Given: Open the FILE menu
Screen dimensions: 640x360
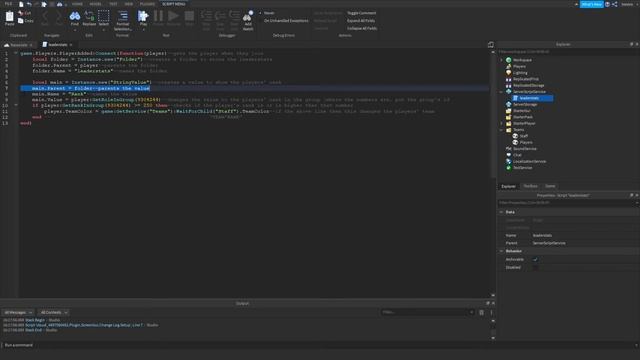Looking at the screenshot, I should [x=8, y=4].
